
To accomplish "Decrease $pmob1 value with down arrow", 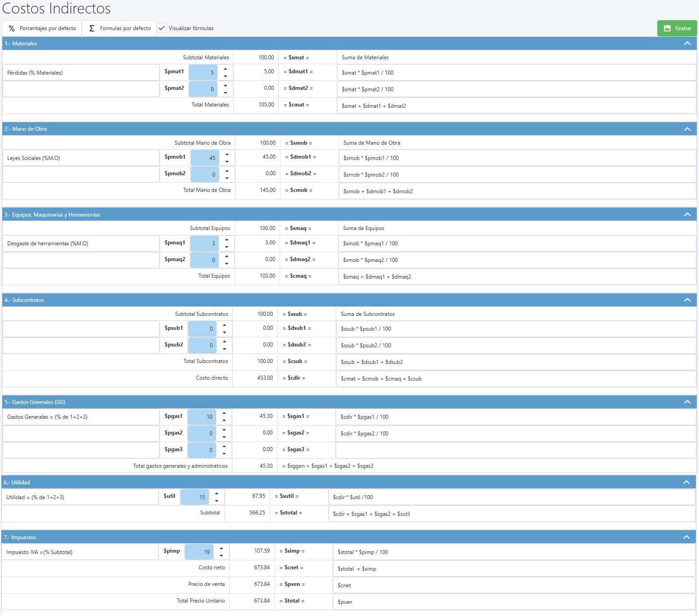I will (227, 161).
